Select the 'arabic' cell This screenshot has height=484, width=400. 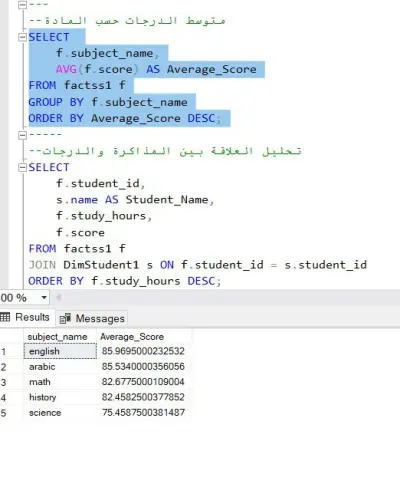(x=60, y=367)
